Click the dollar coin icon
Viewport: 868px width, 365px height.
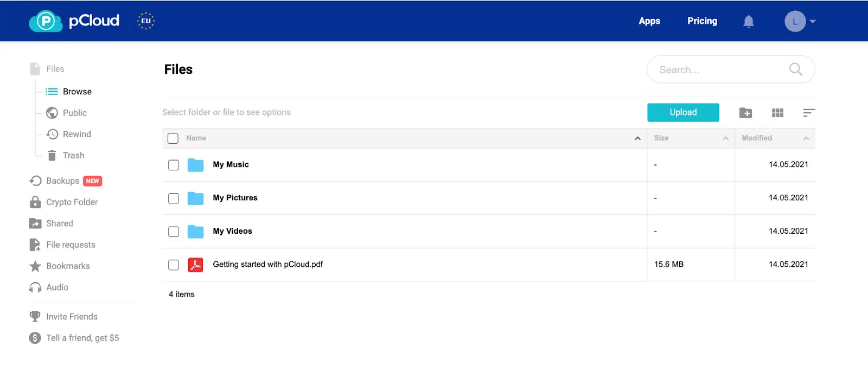(x=35, y=338)
